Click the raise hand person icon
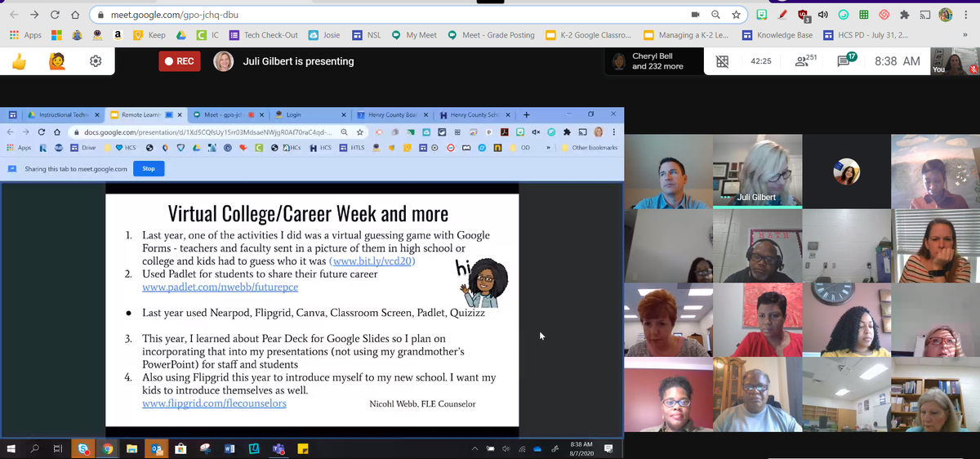This screenshot has height=459, width=980. point(57,61)
